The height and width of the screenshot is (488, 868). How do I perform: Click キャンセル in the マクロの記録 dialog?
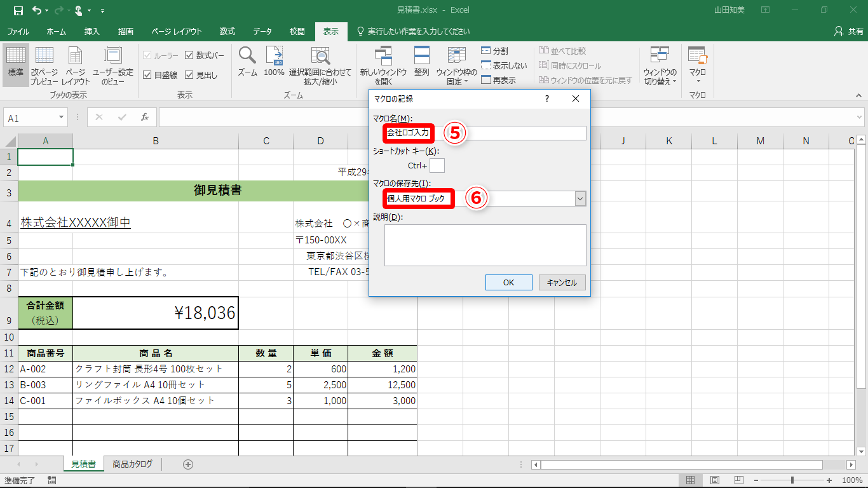(x=562, y=283)
